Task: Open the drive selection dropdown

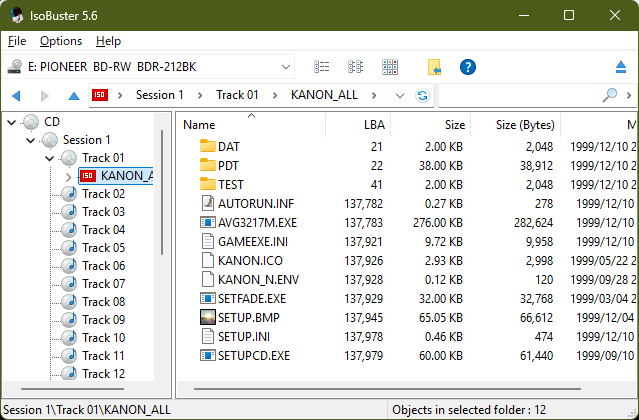Action: 286,67
